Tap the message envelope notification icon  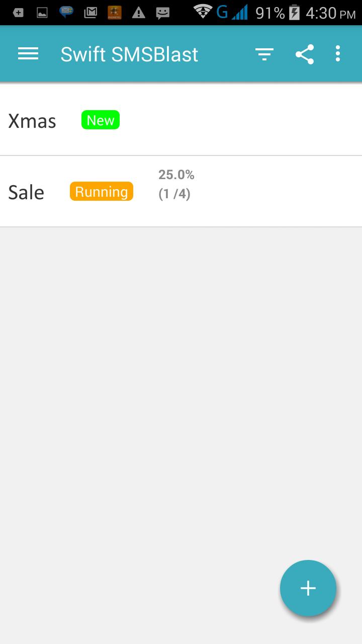click(66, 12)
